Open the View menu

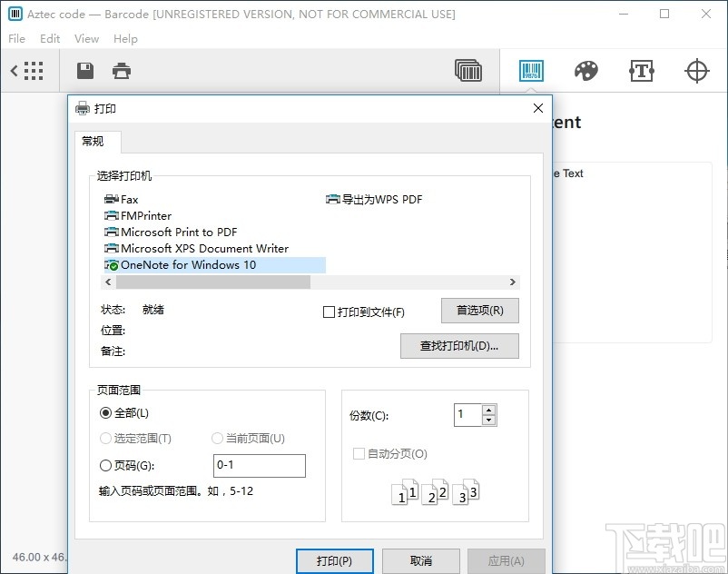86,38
